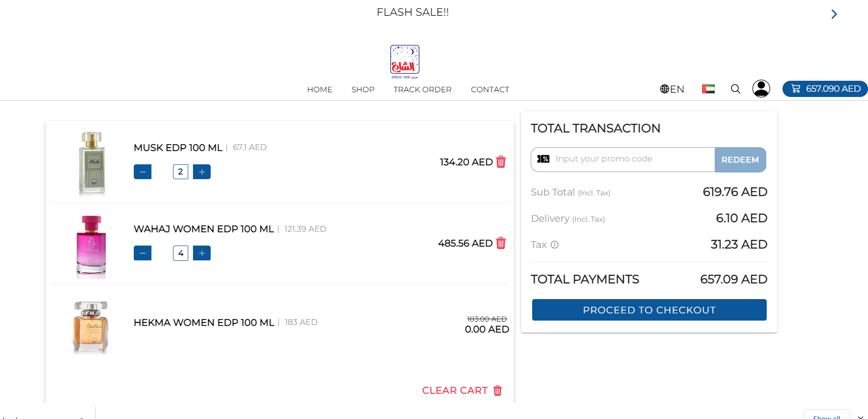This screenshot has height=419, width=868.
Task: Select the UAE flag country icon
Action: pos(708,89)
